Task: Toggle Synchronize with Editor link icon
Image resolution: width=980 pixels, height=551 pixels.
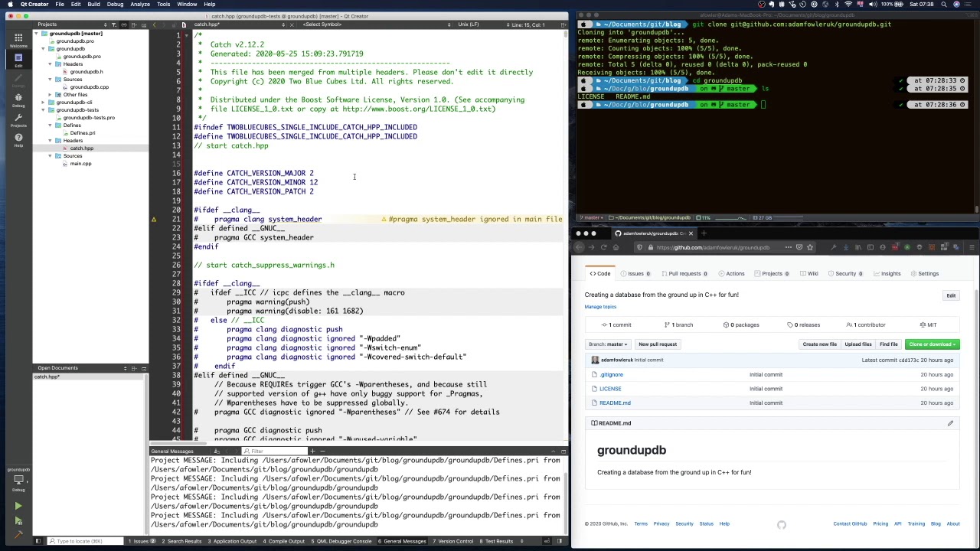Action: (x=125, y=24)
